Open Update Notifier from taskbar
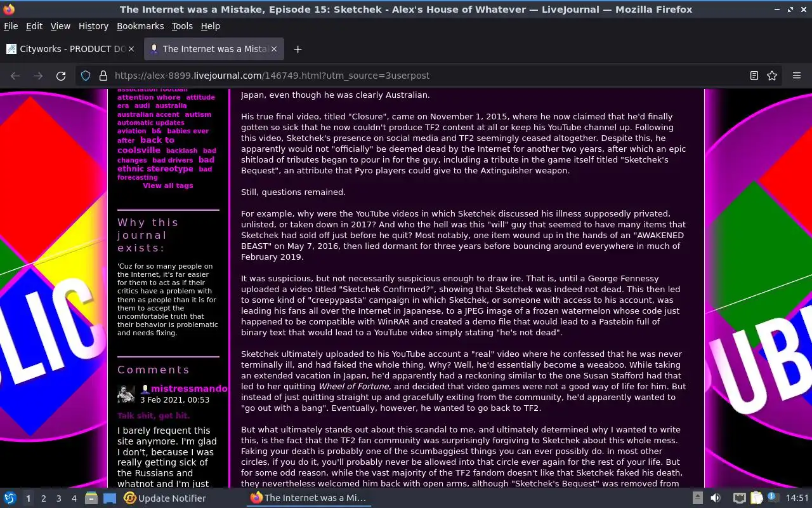The width and height of the screenshot is (812, 508). point(165,498)
